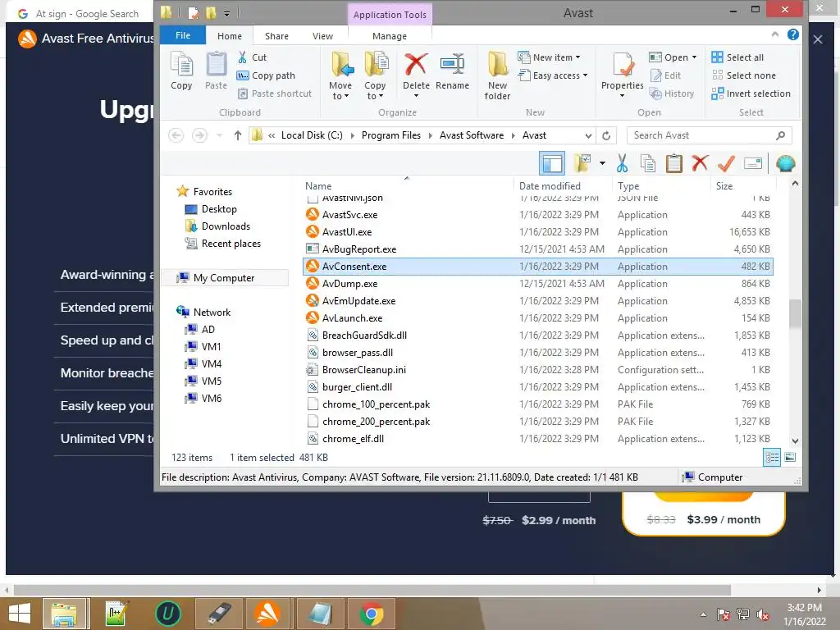Image resolution: width=840 pixels, height=630 pixels.
Task: Sort files by Type column header
Action: [628, 186]
